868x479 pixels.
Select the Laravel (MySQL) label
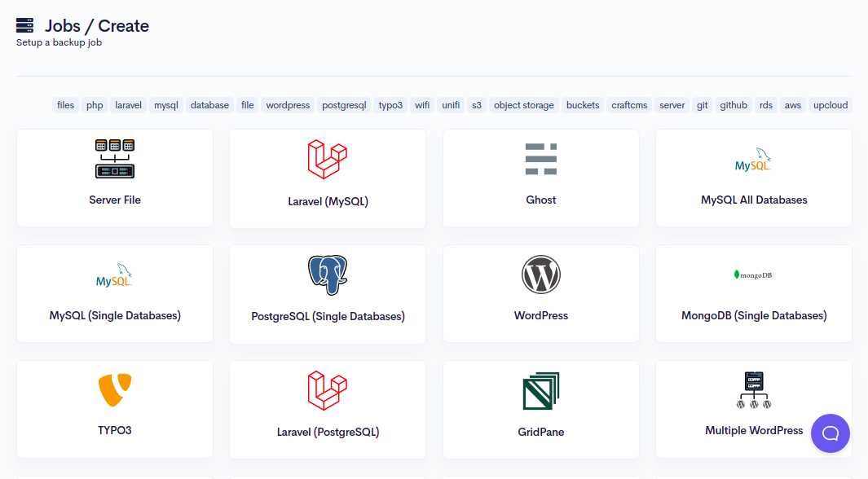[328, 201]
